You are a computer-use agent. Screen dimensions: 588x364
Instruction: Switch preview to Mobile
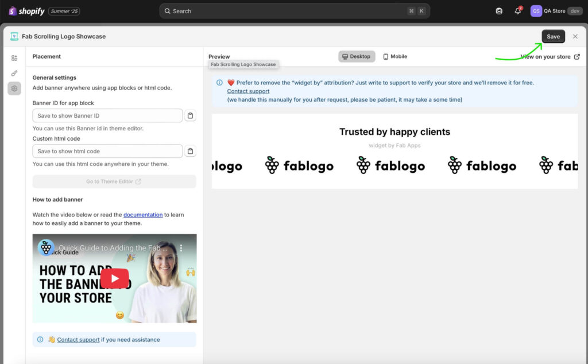point(395,56)
